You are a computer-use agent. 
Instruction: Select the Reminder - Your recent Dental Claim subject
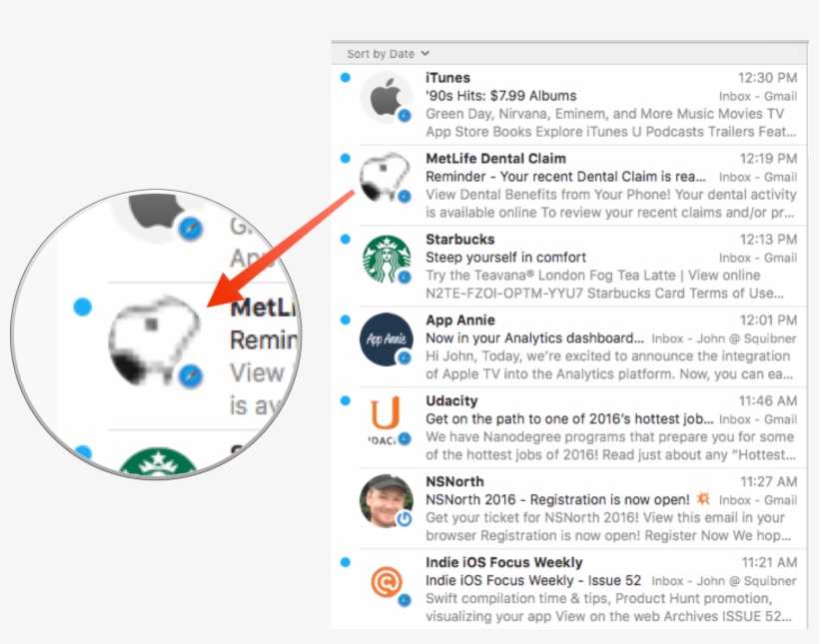coord(565,177)
